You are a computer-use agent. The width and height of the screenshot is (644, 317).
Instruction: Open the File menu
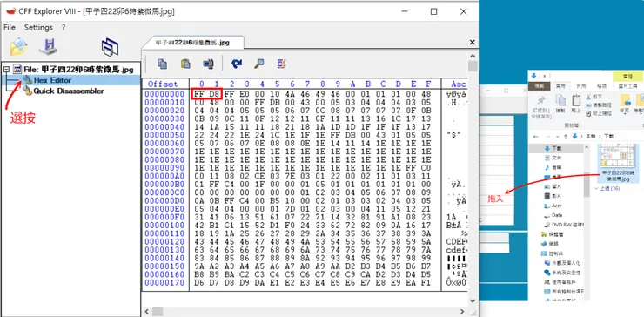10,28
